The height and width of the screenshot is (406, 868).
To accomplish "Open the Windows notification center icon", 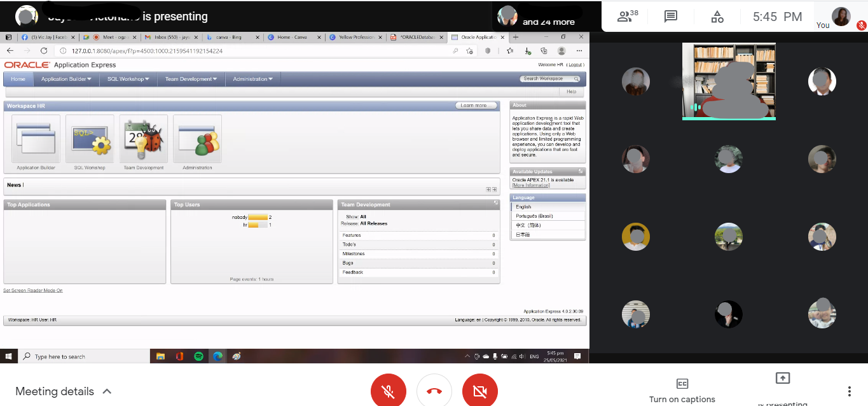I will pos(577,356).
